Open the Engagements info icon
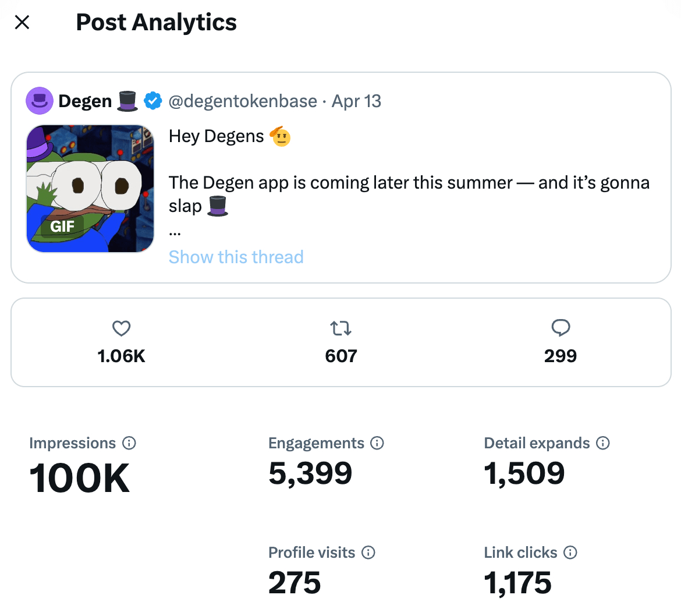This screenshot has width=681, height=616. [377, 443]
